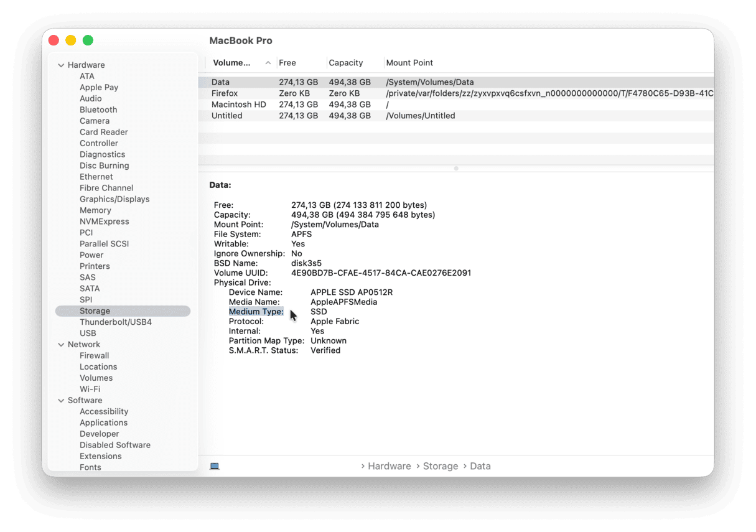Viewport: 756px width, 532px height.
Task: Select Disc Burning in sidebar
Action: point(105,166)
